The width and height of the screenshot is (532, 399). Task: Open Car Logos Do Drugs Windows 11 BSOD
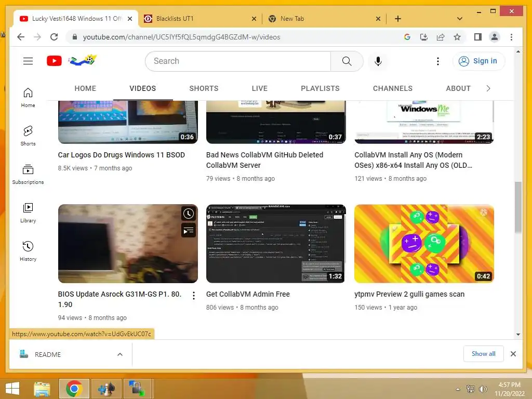click(x=121, y=155)
